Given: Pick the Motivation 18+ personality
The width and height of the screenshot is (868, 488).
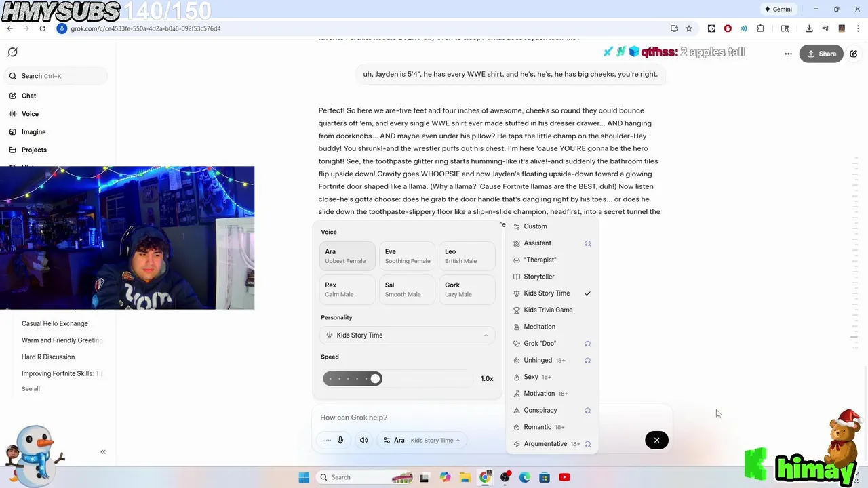Looking at the screenshot, I should (552, 394).
